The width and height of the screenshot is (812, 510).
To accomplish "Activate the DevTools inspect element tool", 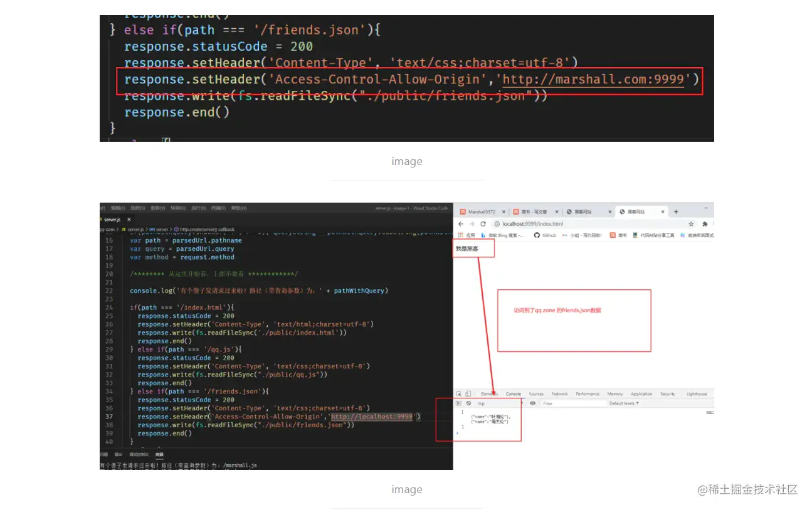I will 459,394.
